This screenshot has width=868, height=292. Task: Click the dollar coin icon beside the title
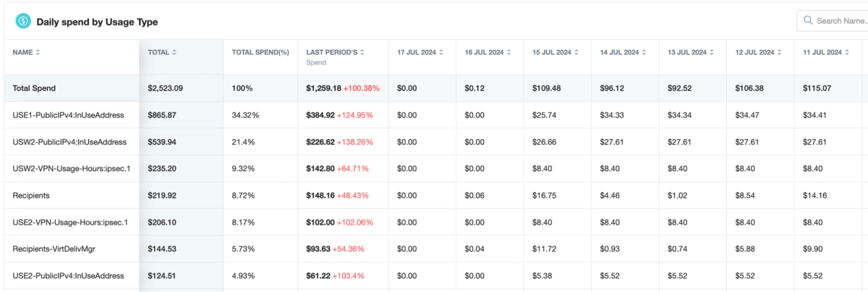pos(23,22)
